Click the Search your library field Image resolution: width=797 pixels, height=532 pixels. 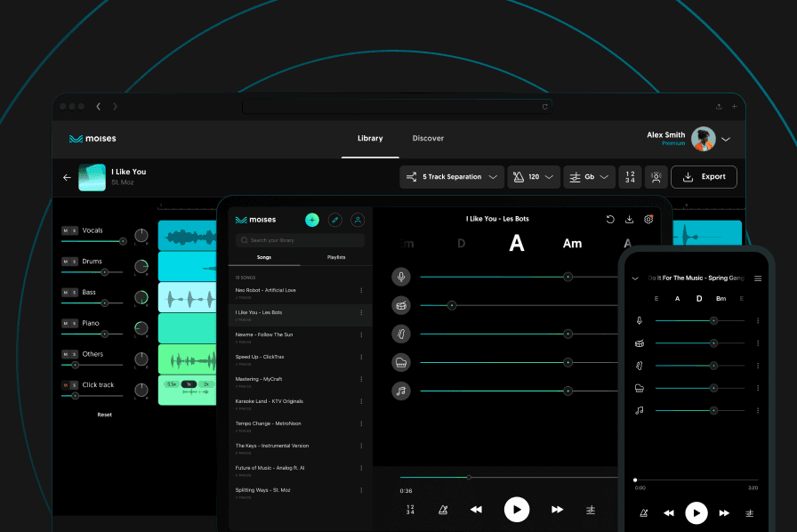[300, 240]
